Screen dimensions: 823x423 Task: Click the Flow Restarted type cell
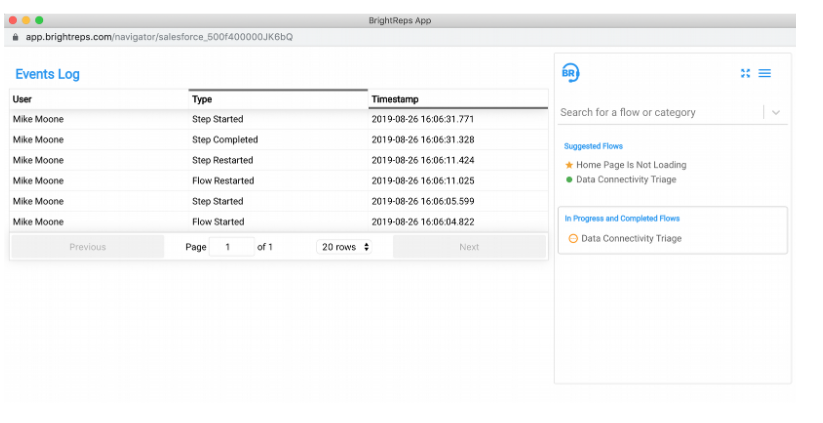point(223,181)
